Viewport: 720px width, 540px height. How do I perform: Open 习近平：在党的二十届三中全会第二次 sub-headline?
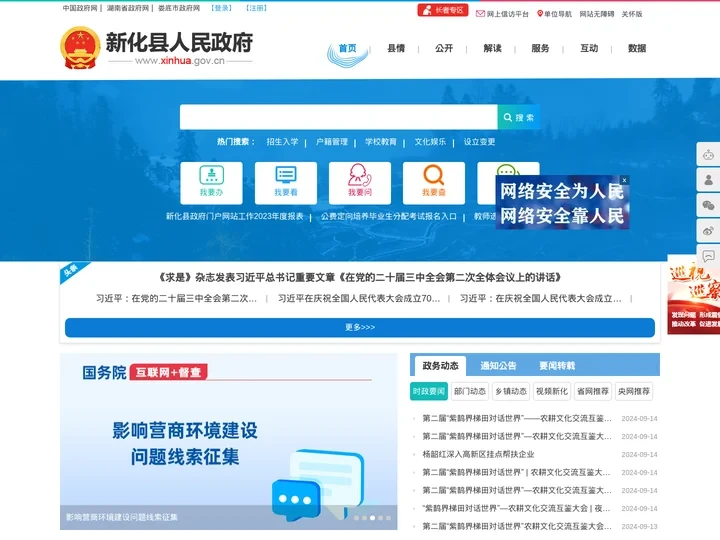coord(176,298)
